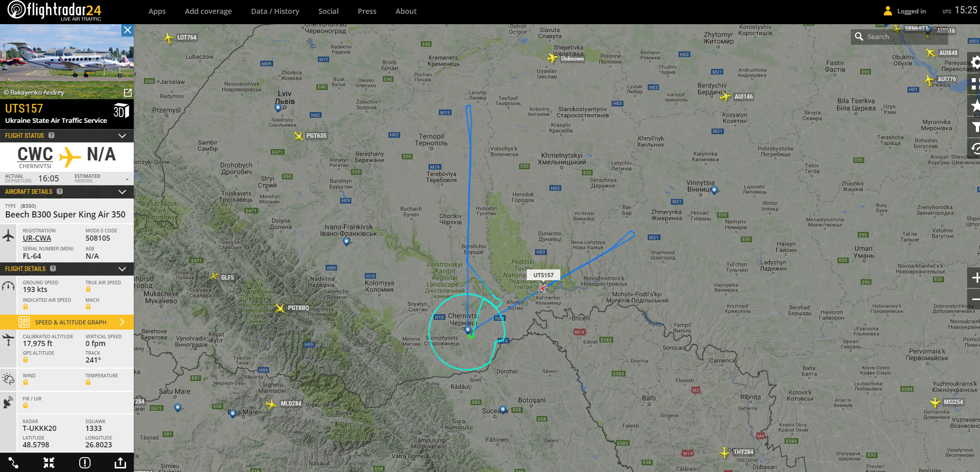The width and height of the screenshot is (980, 472).
Task: Open the Add coverage menu
Action: coord(208,11)
